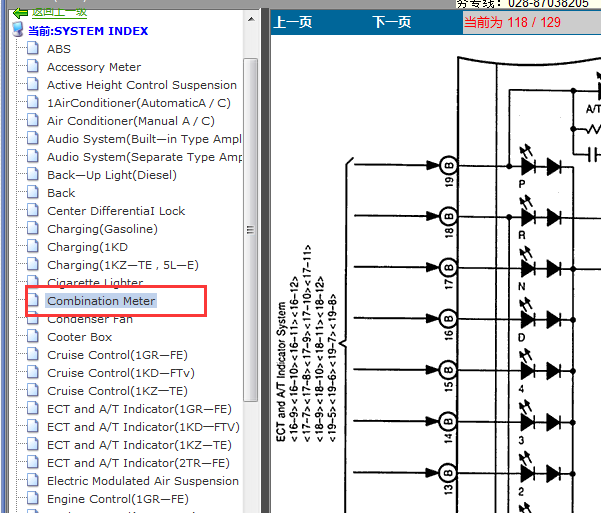Click the 返回上一级 link at top
Screen dimensions: 601x513
tap(59, 12)
